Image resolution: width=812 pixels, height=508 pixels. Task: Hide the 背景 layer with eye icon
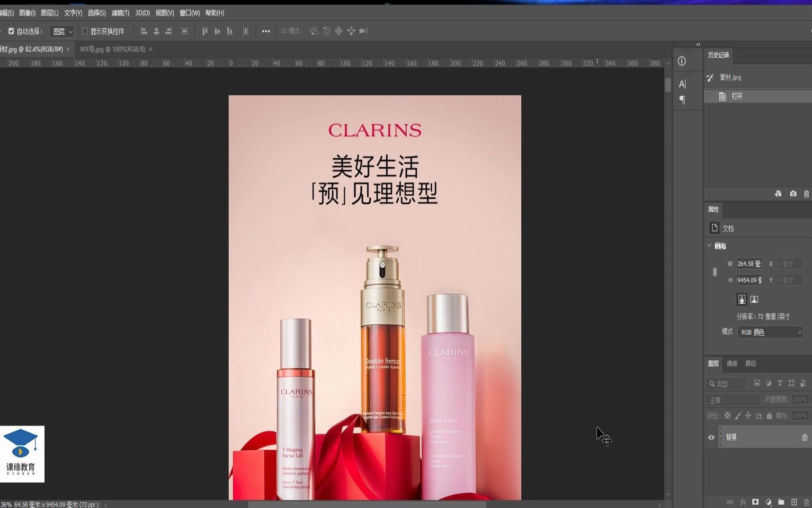pos(711,437)
